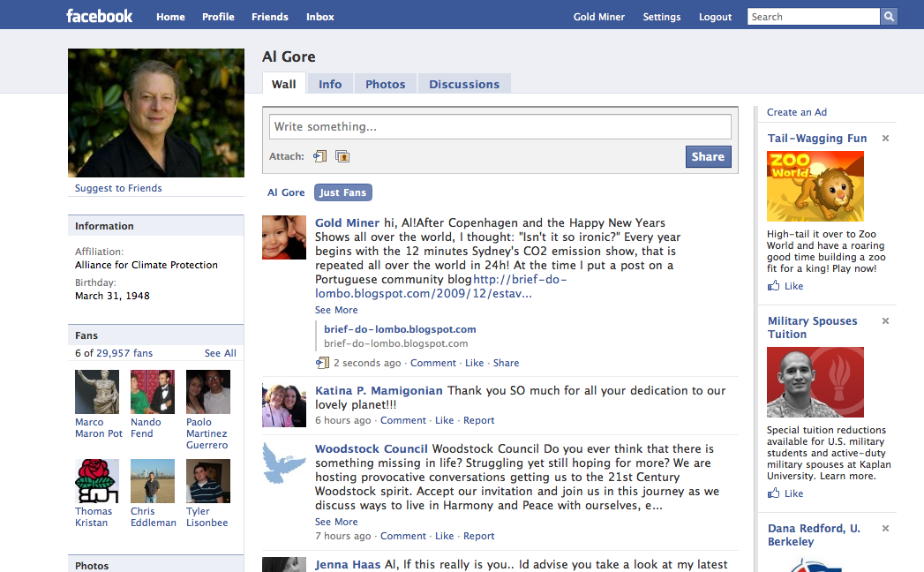Comment on Katina P. Mamigonian's post
Viewport: 924px width, 572px height.
point(403,420)
